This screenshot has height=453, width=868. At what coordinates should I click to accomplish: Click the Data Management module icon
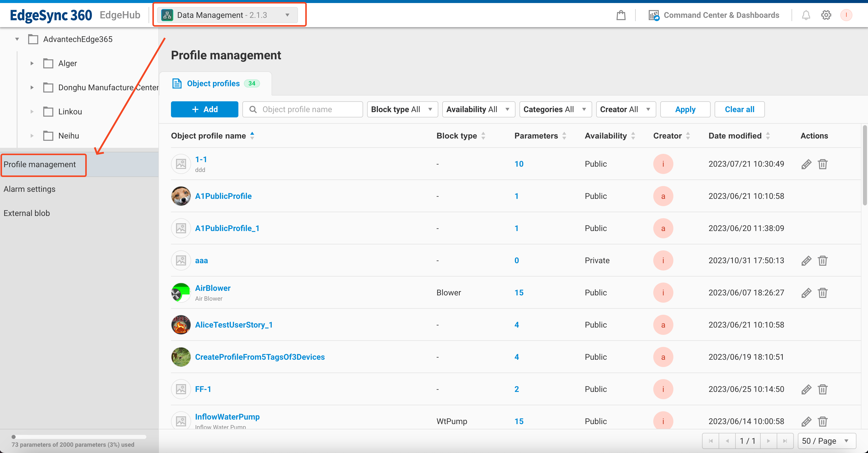[x=167, y=15]
